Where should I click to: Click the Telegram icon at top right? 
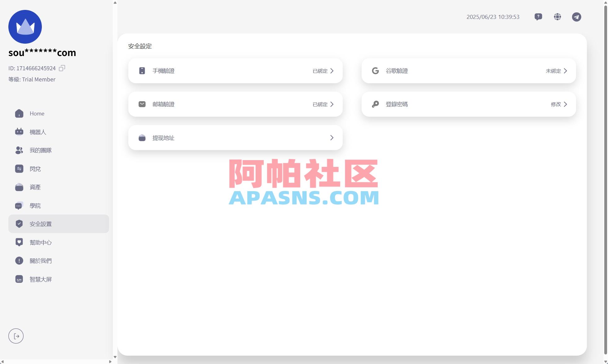pos(576,17)
